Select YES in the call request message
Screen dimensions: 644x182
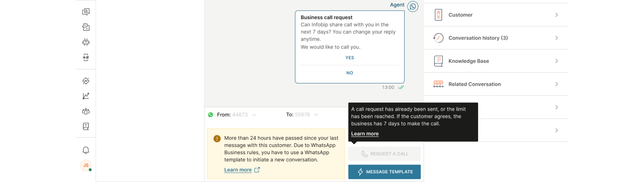click(350, 58)
